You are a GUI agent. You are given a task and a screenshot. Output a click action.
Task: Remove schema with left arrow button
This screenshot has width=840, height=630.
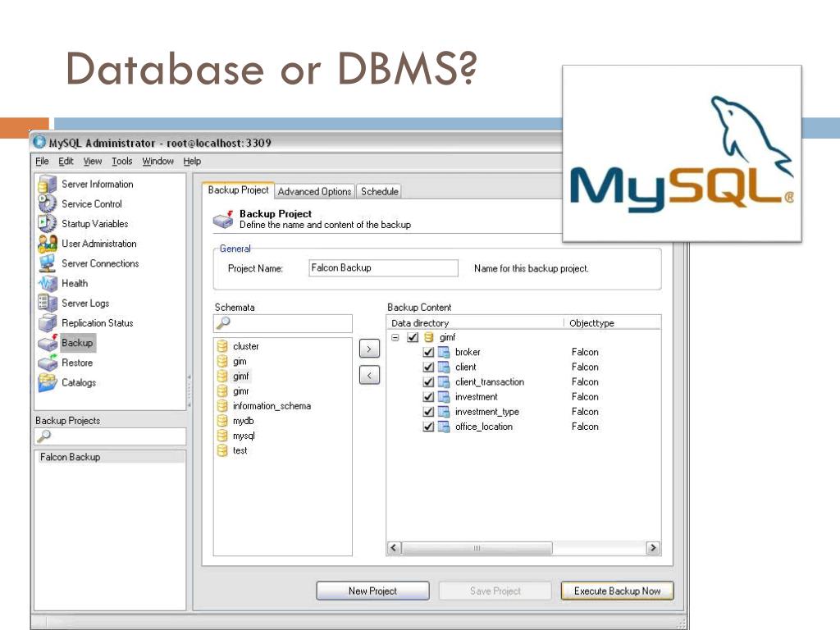click(369, 375)
